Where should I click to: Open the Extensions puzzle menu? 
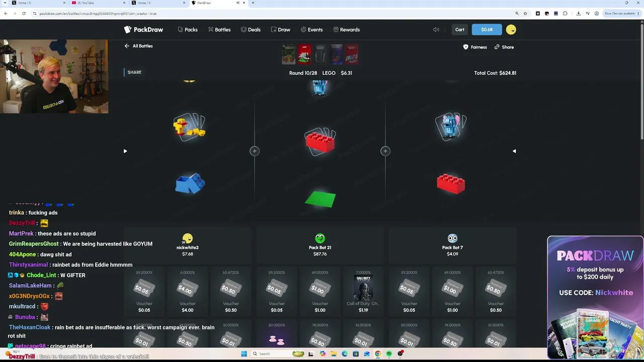565,14
